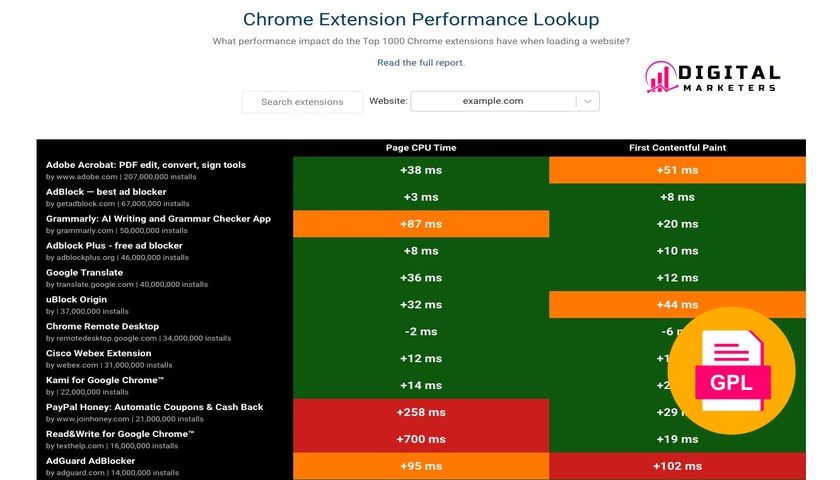Click Kami's +14 ms CPU cell

(421, 385)
